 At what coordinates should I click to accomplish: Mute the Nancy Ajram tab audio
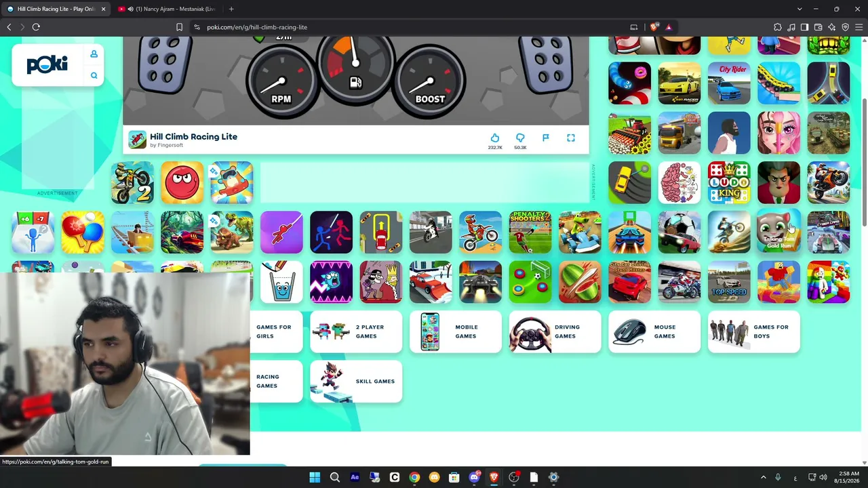[130, 9]
